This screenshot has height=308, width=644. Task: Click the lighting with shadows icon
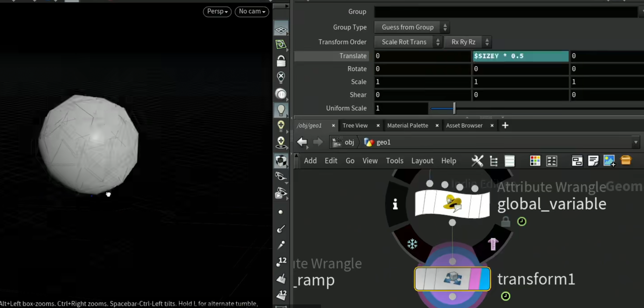coord(281,142)
